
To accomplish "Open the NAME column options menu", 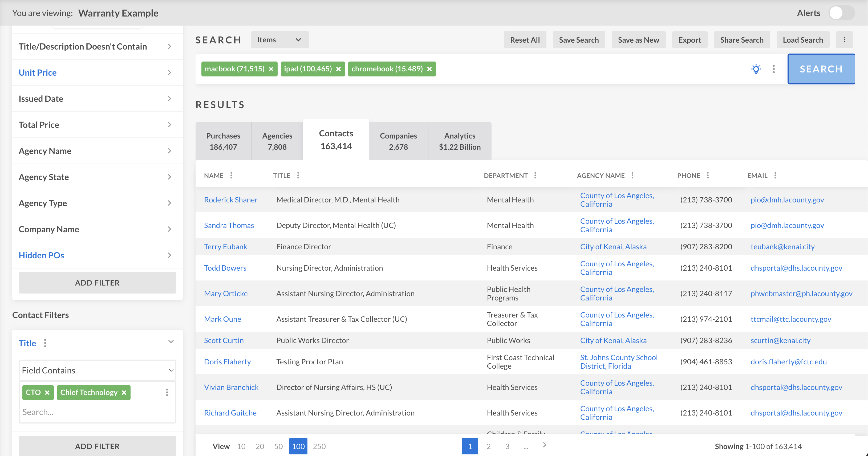I will [231, 176].
